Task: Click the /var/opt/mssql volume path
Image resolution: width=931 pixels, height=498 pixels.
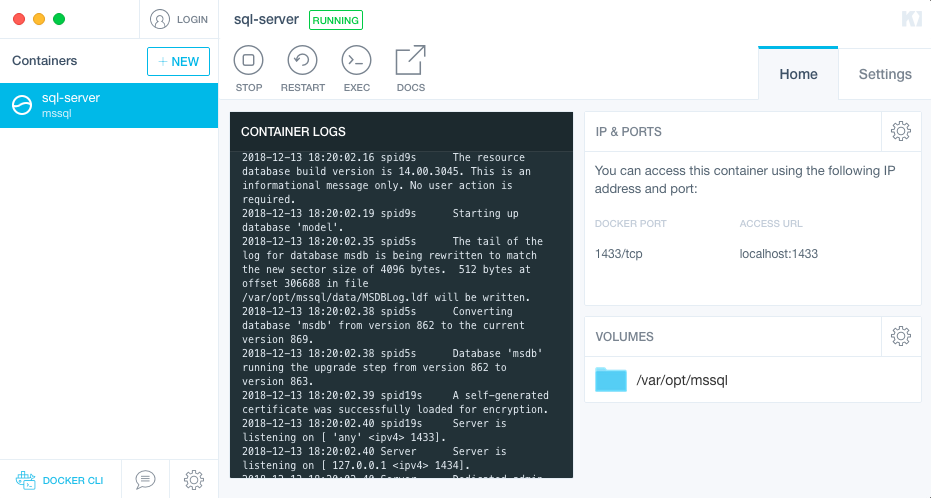Action: click(x=682, y=380)
